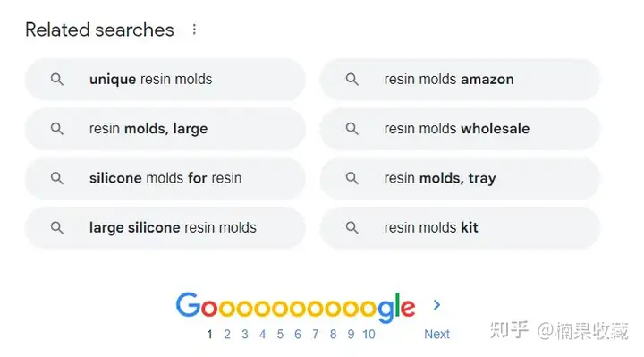Click search icon beside unique resin molds
The height and width of the screenshot is (357, 644).
(57, 80)
